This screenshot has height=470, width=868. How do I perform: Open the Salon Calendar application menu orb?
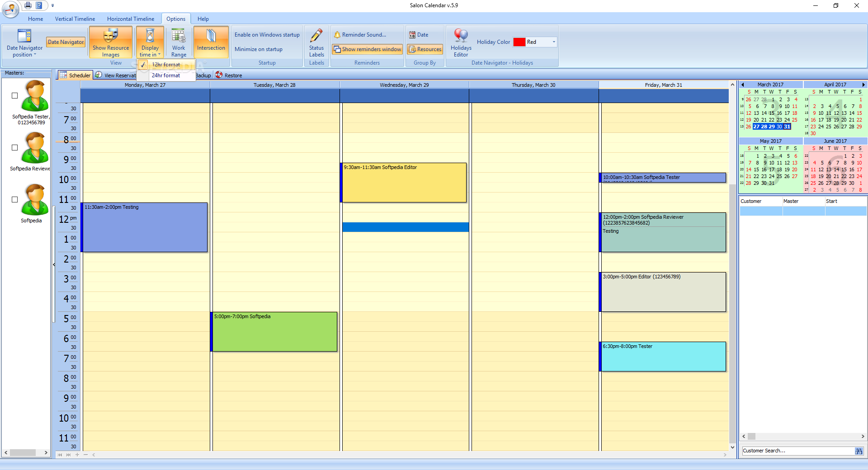pyautogui.click(x=10, y=9)
